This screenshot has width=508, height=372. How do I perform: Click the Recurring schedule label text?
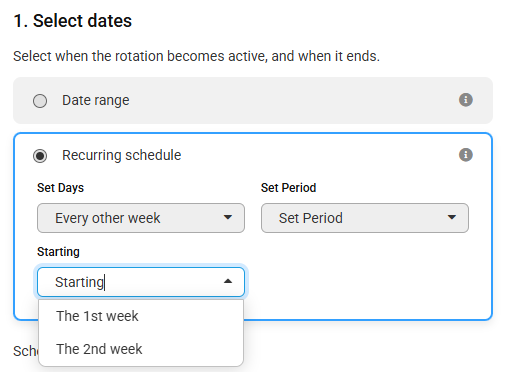(122, 155)
